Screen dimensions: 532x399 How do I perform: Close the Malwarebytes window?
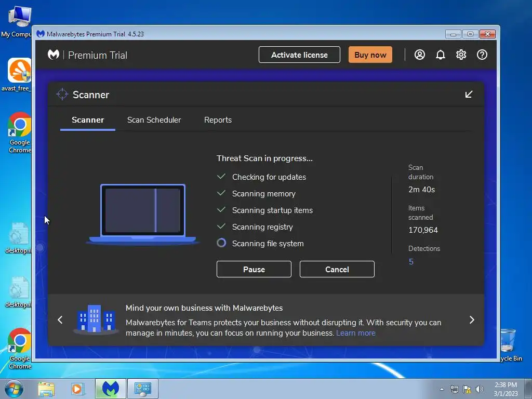pos(487,34)
